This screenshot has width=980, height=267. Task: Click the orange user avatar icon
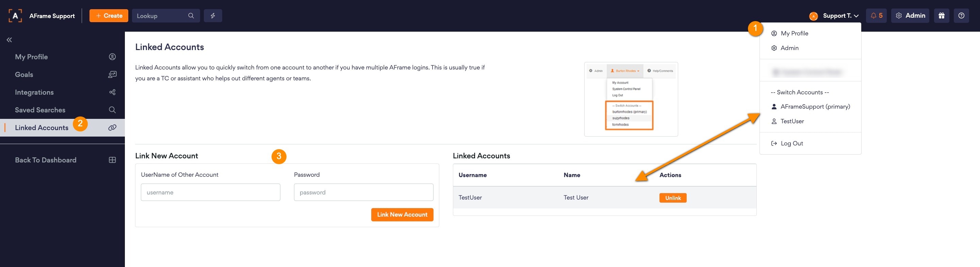813,16
